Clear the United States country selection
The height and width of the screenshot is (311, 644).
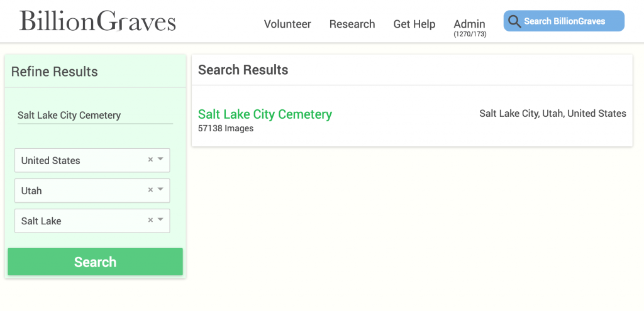(x=150, y=160)
